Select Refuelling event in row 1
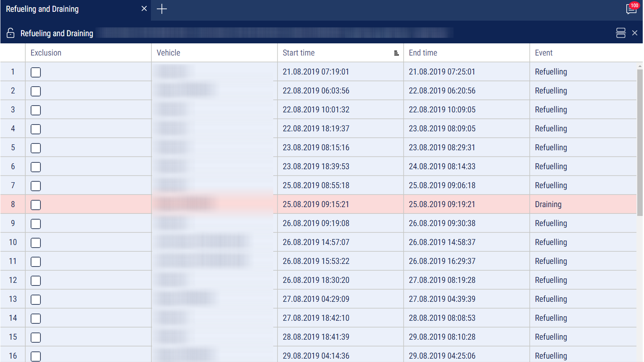This screenshot has height=362, width=644. [x=551, y=72]
